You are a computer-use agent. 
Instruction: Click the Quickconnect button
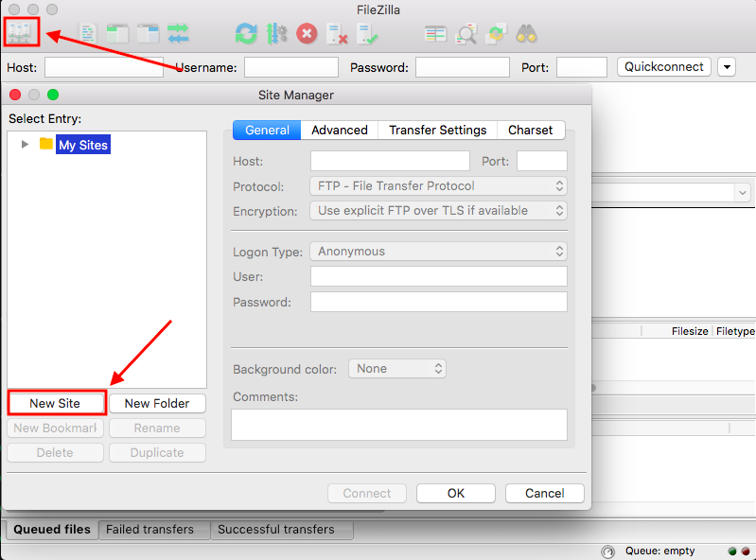tap(664, 66)
